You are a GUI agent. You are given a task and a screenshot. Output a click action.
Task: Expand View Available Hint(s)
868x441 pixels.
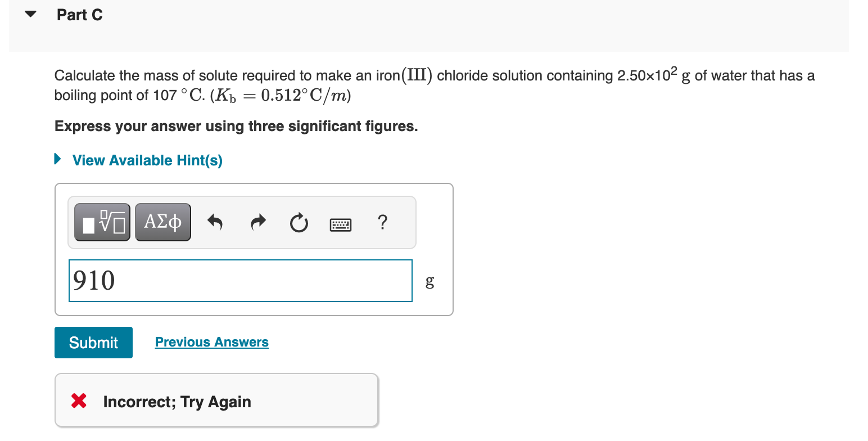tap(147, 160)
